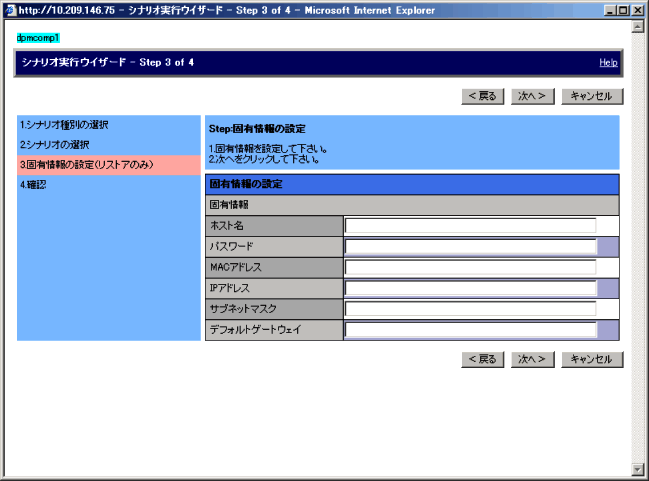
Task: Focus the デフォルトゲートウェイ input field
Action: tap(471, 330)
